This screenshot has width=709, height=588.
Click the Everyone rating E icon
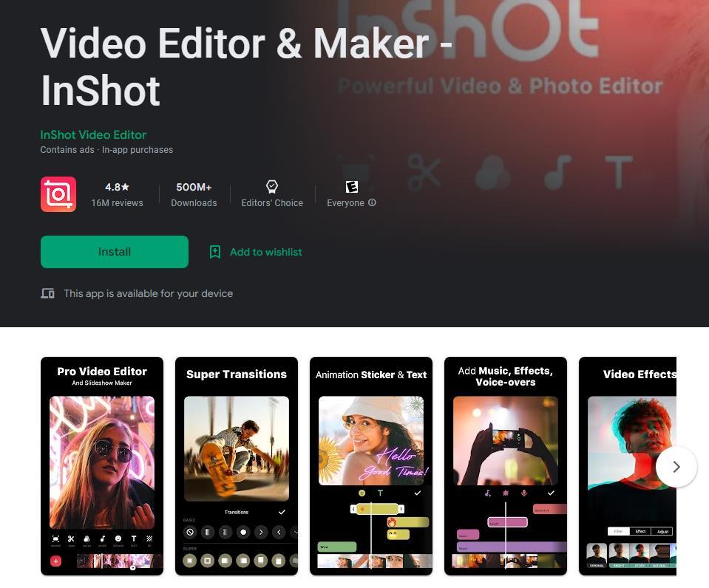351,187
